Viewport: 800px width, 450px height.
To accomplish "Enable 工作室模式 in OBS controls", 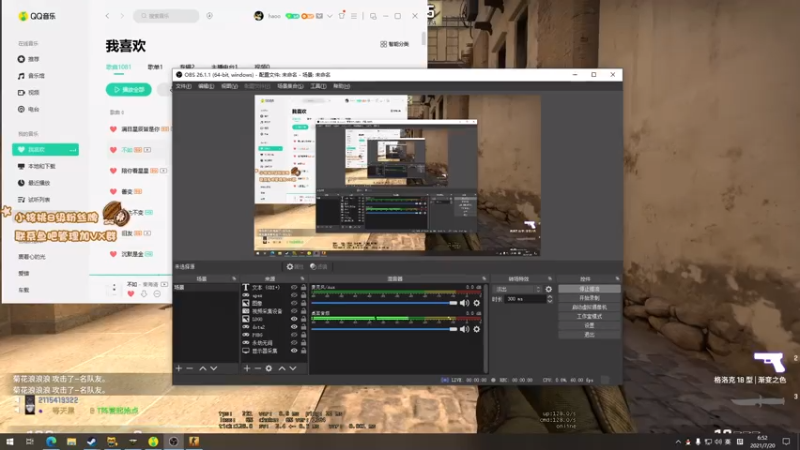I will coord(589,316).
